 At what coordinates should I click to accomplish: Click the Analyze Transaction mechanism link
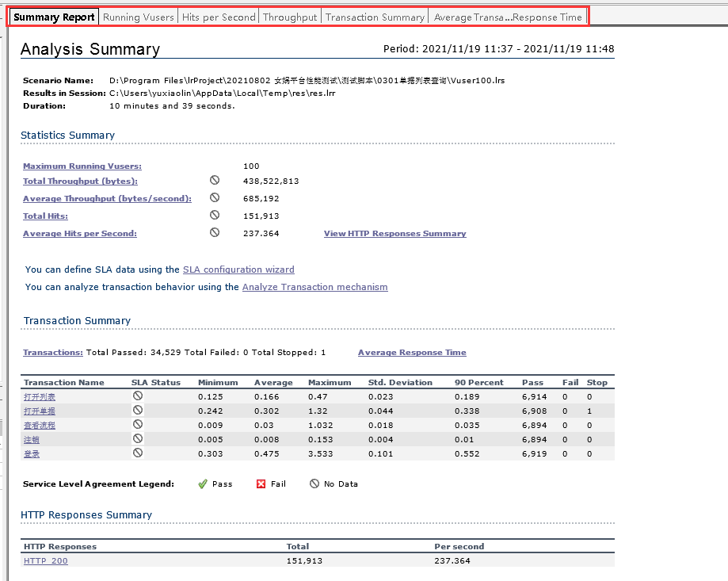314,287
